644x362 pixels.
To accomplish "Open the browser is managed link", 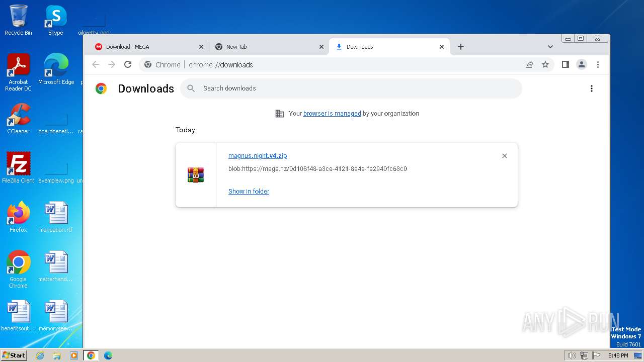I will click(332, 114).
